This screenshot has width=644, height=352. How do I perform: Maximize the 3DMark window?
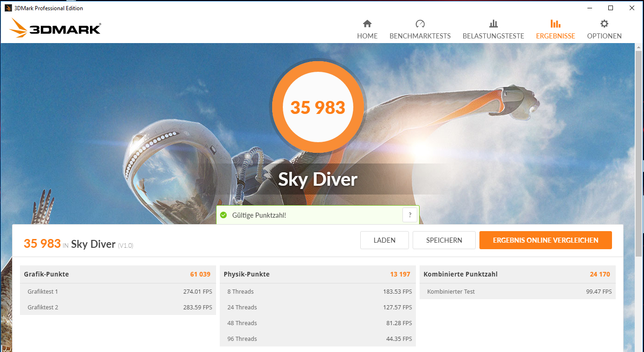[x=611, y=8]
